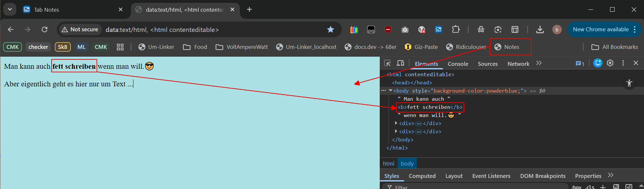Toggle the .cls class editor
The height and width of the screenshot is (189, 644).
tap(590, 187)
